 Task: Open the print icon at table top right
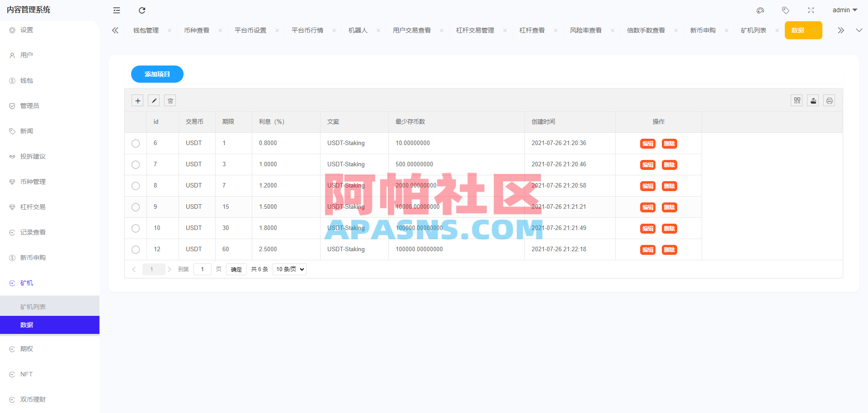click(829, 100)
